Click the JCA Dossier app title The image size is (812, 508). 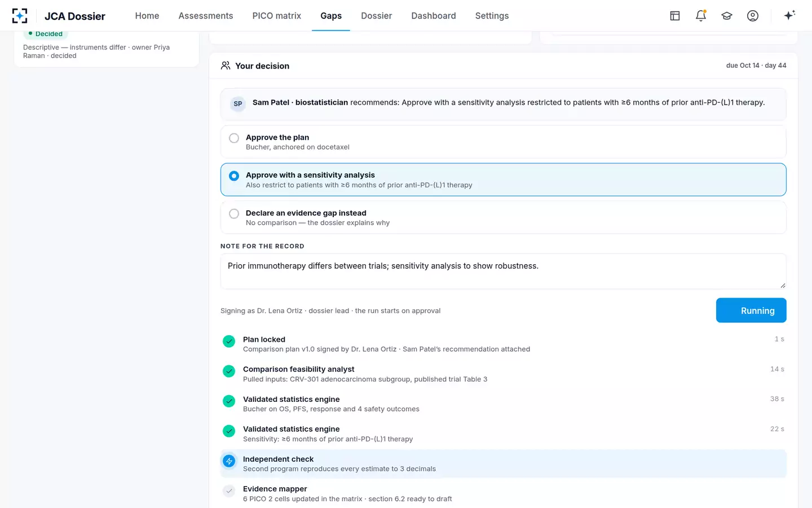(x=75, y=16)
